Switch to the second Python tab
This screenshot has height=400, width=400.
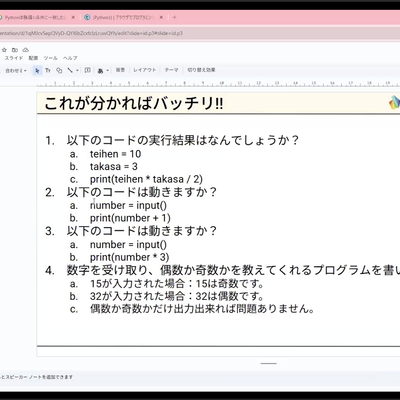(123, 17)
